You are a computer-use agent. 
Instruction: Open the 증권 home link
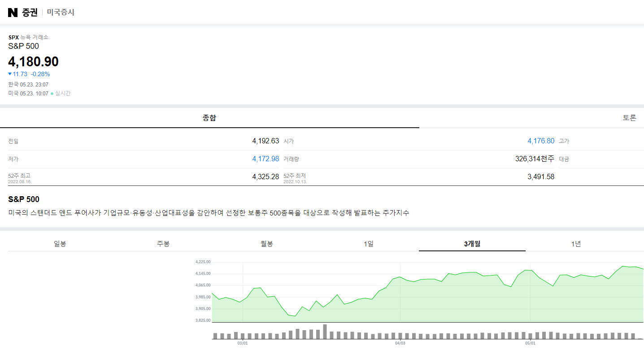tap(30, 13)
